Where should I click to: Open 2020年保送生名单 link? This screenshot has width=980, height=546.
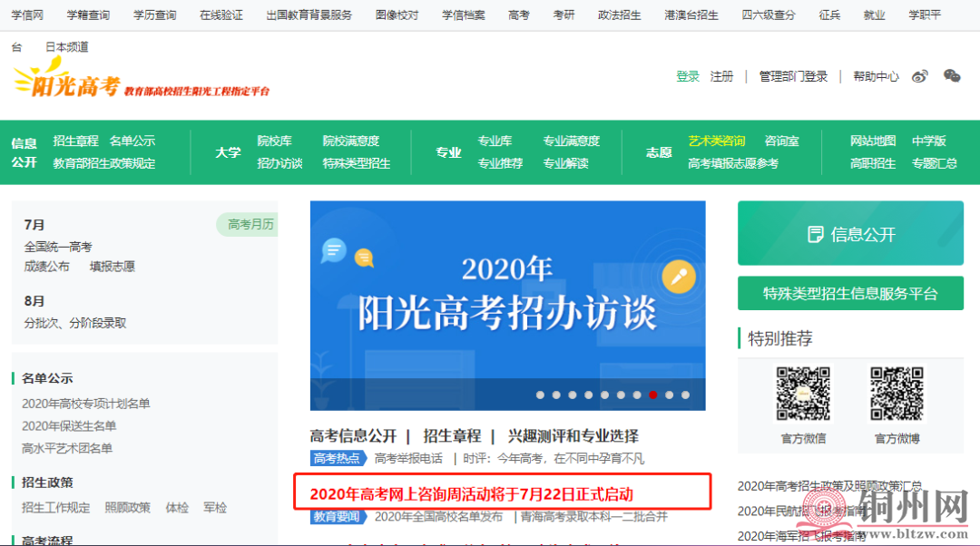[x=69, y=426]
